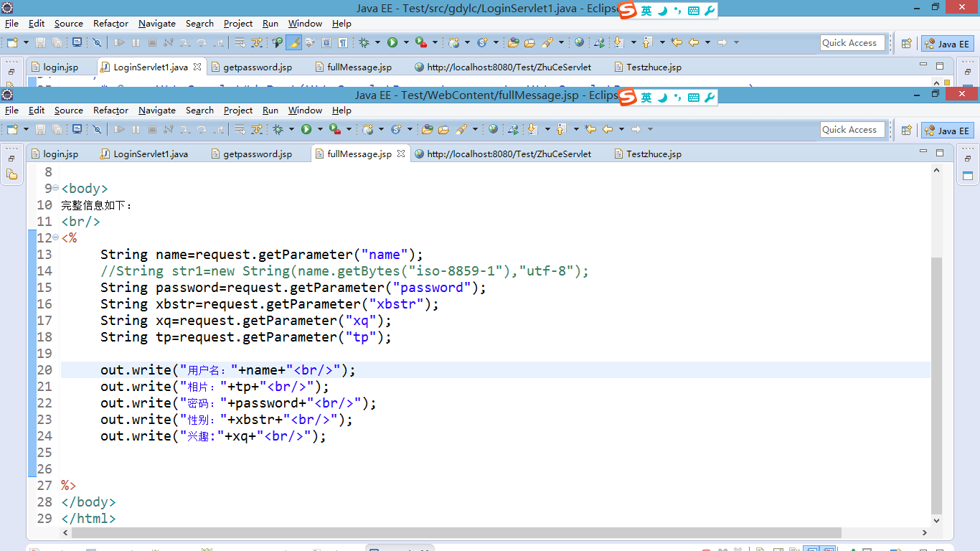
Task: Open the Back history dropdown arrow in fullMessage.jsp window
Action: 621,129
